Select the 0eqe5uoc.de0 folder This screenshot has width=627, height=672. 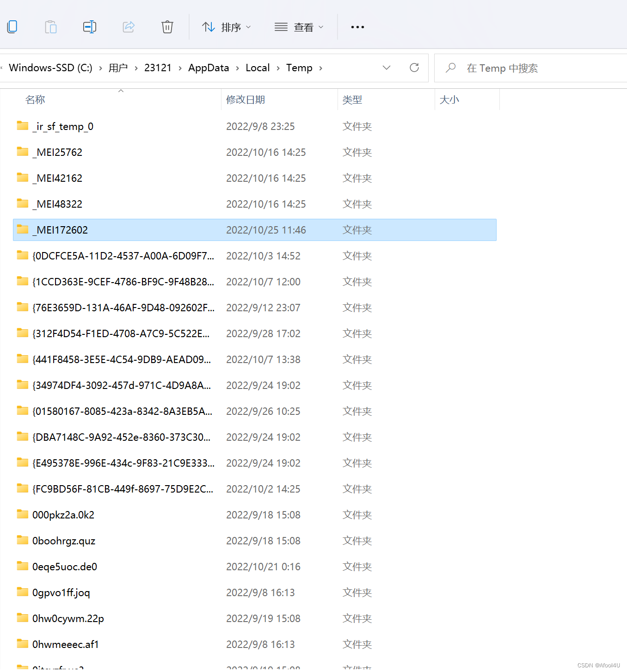pos(65,567)
